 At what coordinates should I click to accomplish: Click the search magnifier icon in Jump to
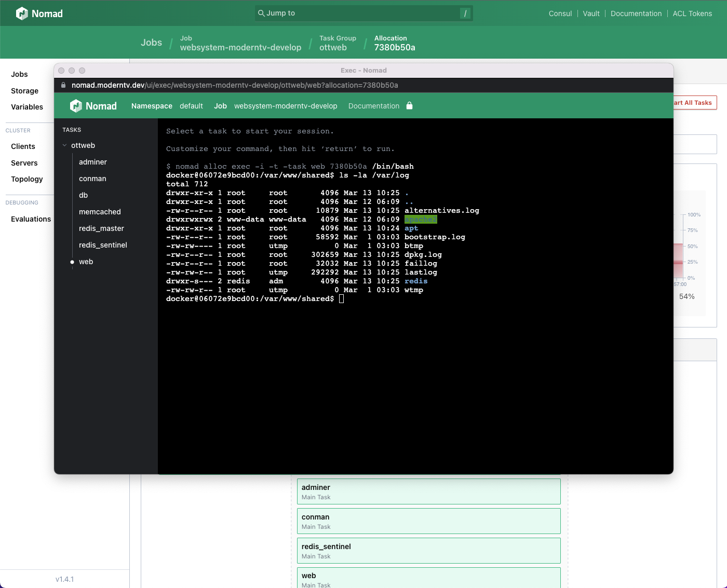click(261, 13)
